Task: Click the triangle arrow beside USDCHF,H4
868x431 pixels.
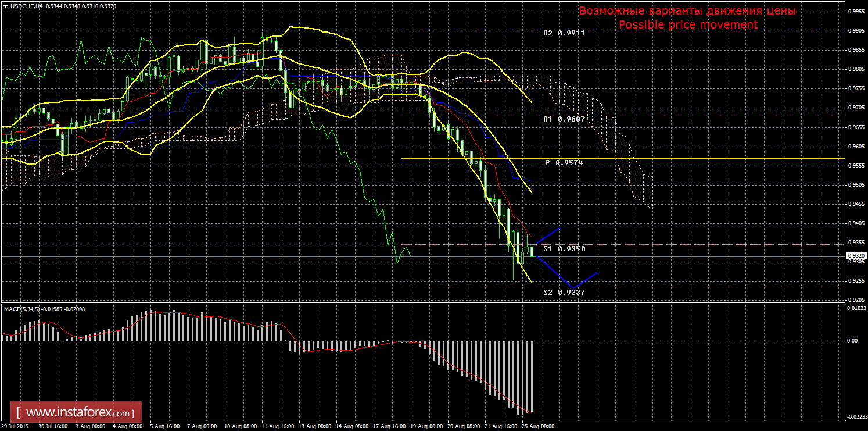Action: [5, 6]
